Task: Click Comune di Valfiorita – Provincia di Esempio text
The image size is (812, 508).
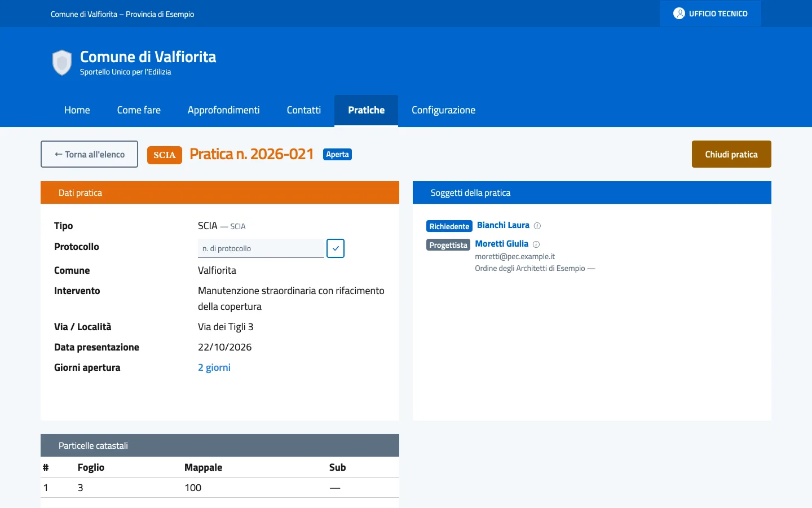Action: tap(122, 14)
